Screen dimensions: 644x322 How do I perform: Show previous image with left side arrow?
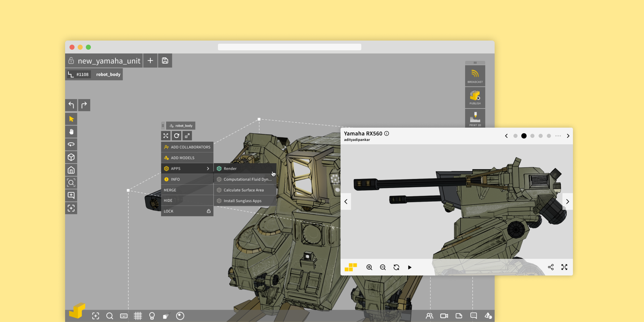click(346, 202)
